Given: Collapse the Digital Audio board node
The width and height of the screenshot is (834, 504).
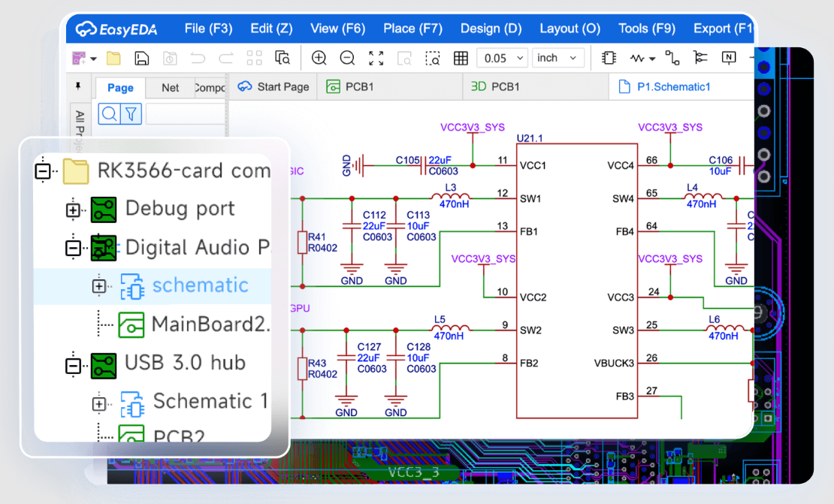Looking at the screenshot, I should pos(73,248).
